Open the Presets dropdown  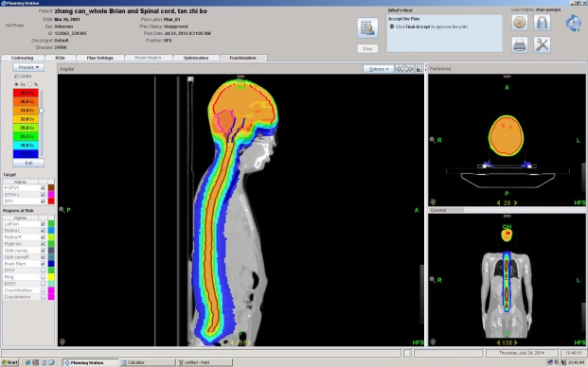point(28,67)
